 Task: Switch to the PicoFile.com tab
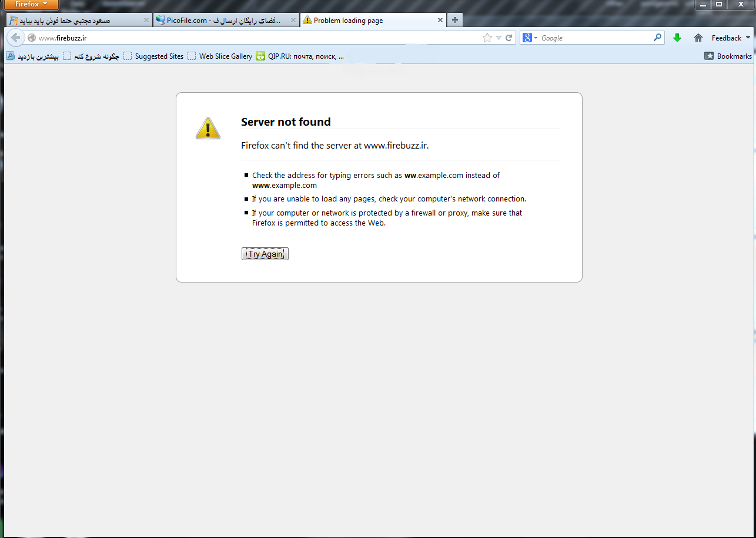[226, 20]
